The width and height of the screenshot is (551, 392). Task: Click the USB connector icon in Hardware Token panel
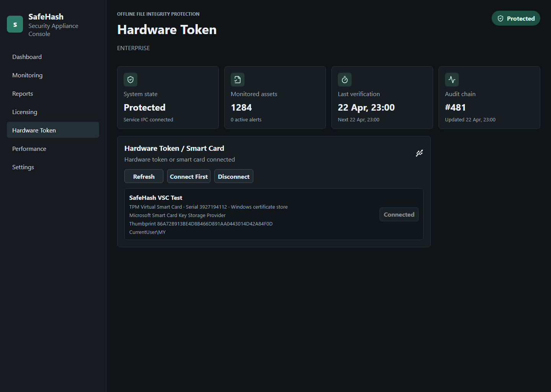pyautogui.click(x=419, y=153)
